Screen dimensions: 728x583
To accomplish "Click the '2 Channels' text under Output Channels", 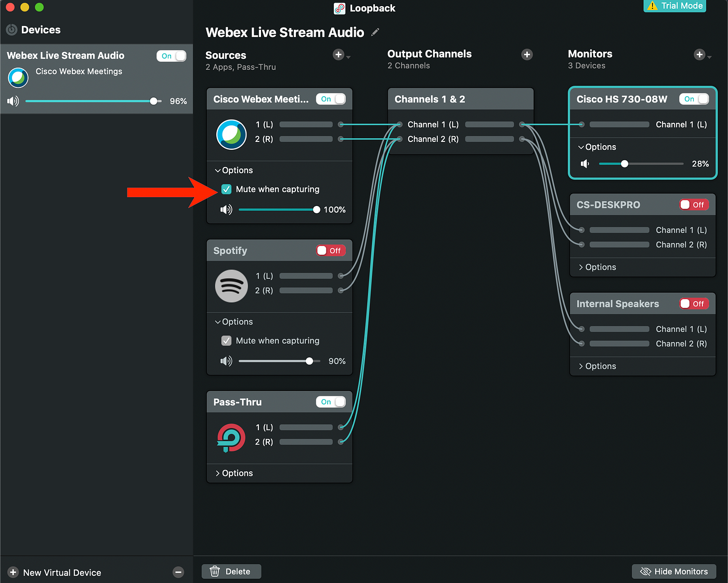I will click(409, 66).
